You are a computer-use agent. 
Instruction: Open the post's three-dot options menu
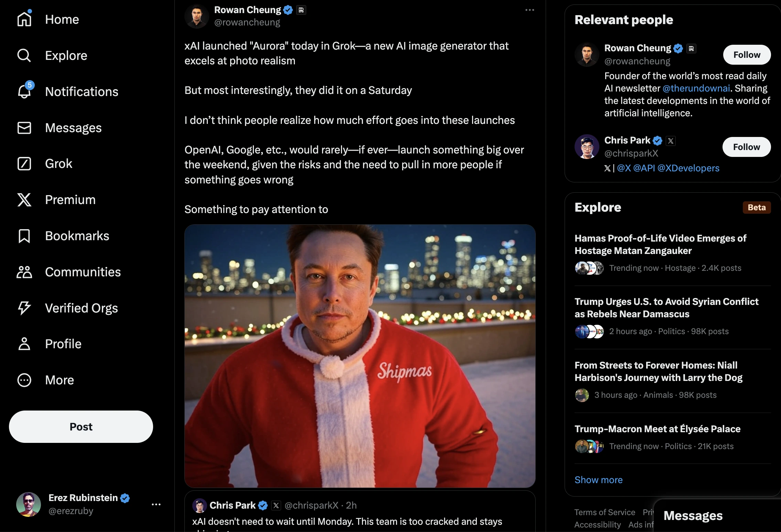(529, 10)
